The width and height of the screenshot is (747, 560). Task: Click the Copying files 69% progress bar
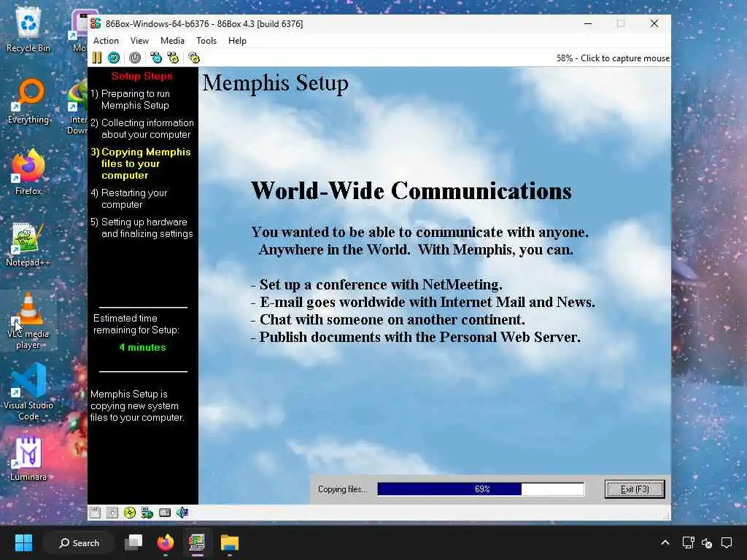click(481, 489)
